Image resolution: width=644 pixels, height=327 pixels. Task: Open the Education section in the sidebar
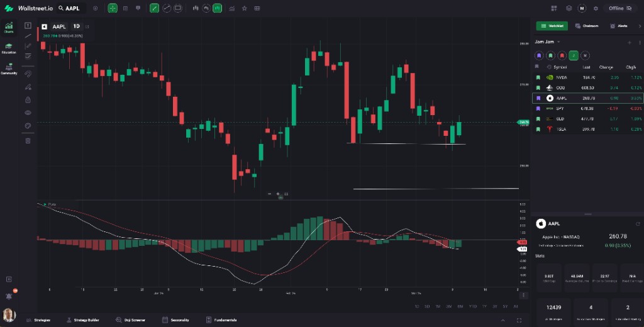point(9,48)
